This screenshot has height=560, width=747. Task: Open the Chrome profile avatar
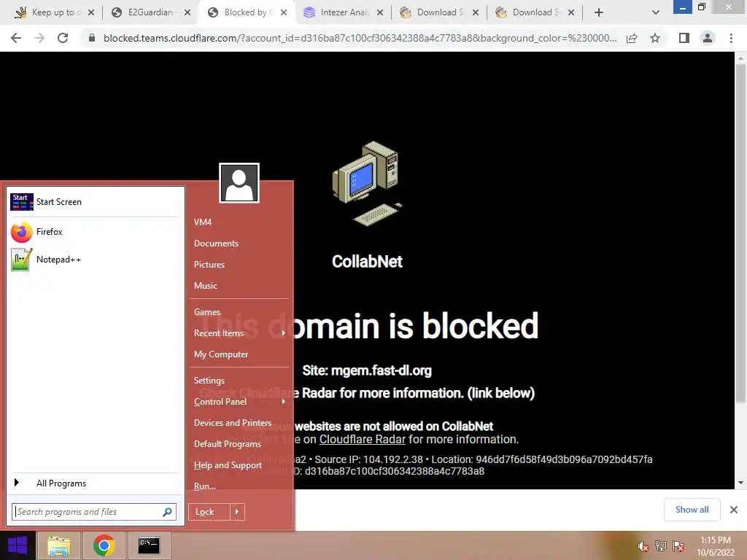coord(708,38)
